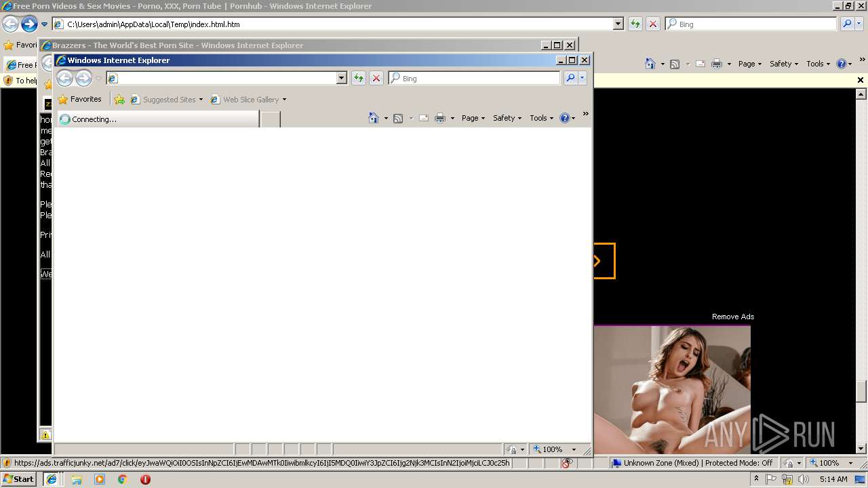The image size is (868, 488).
Task: Click Feeds icon in front IE command bar
Action: click(x=398, y=118)
